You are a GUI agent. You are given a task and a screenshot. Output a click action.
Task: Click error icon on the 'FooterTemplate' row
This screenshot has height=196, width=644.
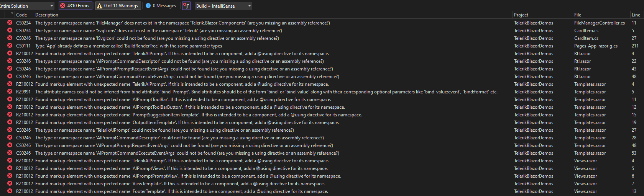click(x=10, y=191)
